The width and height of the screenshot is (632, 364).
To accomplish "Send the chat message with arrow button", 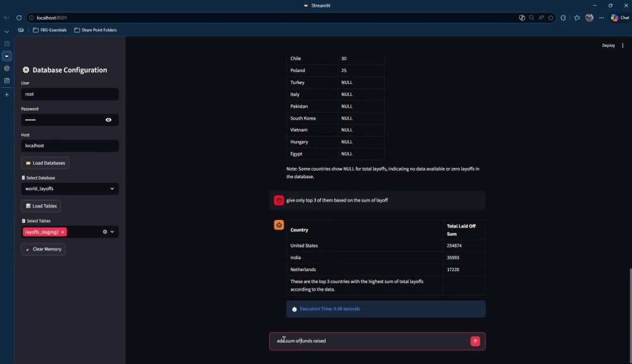I will [x=475, y=341].
